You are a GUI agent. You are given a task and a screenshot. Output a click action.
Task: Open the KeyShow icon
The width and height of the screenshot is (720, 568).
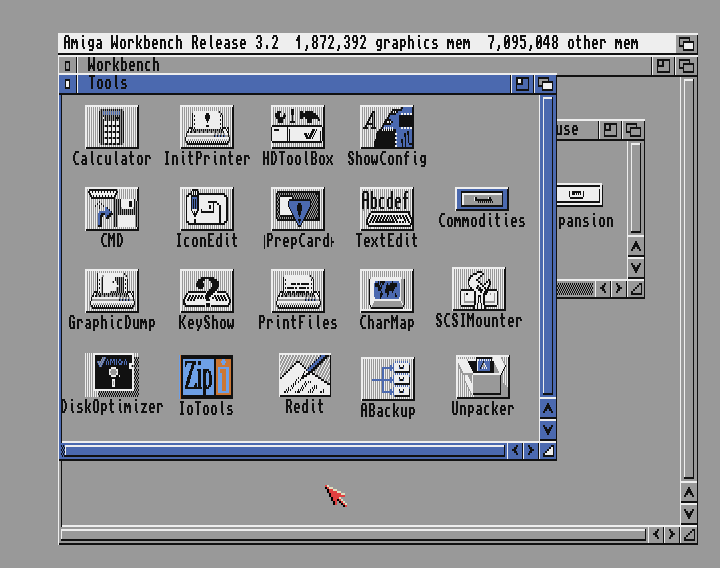[x=207, y=291]
